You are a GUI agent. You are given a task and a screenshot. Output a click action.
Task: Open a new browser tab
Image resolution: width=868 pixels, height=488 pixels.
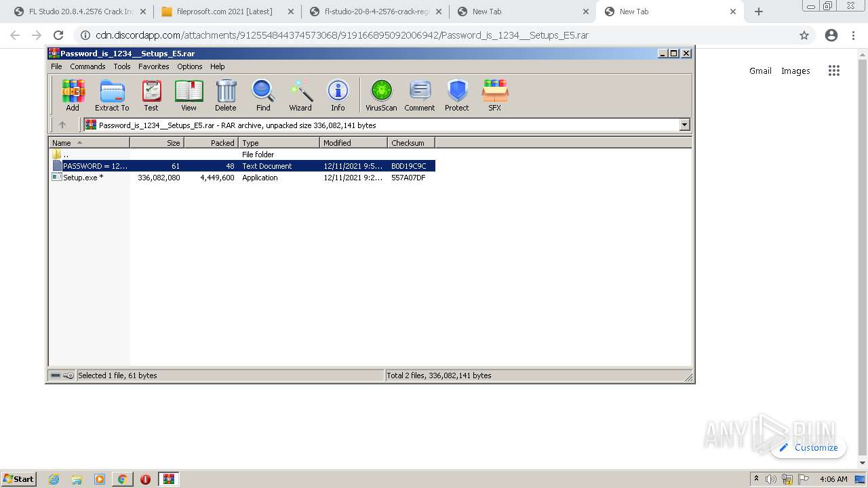pyautogui.click(x=759, y=12)
